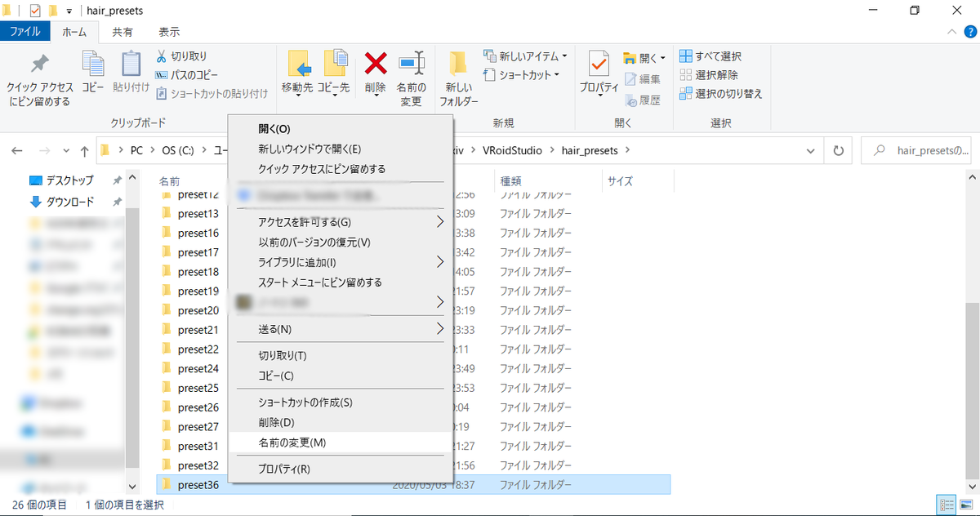980x516 pixels.
Task: Click Select all in ribbon
Action: 710,56
